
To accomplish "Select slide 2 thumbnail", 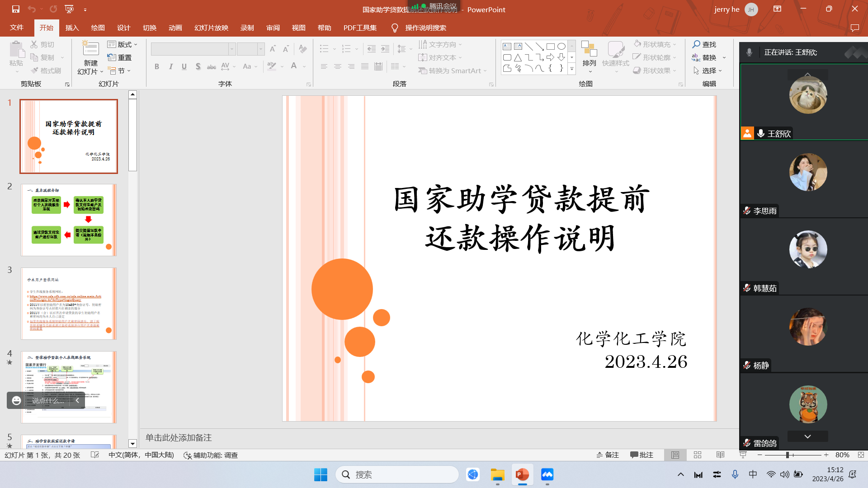I will (69, 220).
